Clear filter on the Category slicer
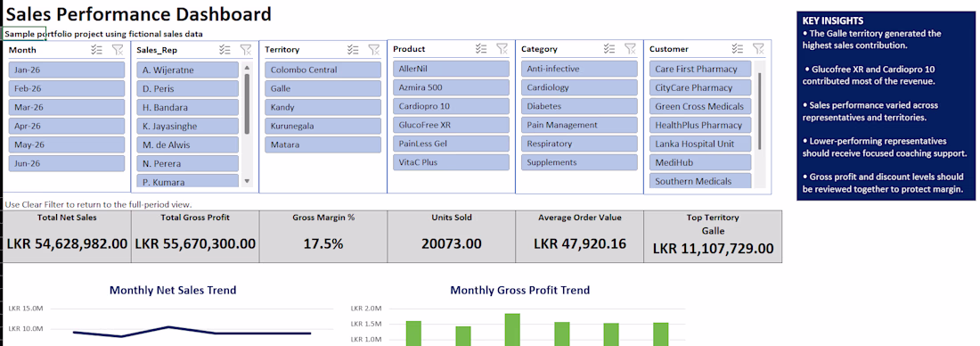The image size is (980, 346). [x=630, y=49]
